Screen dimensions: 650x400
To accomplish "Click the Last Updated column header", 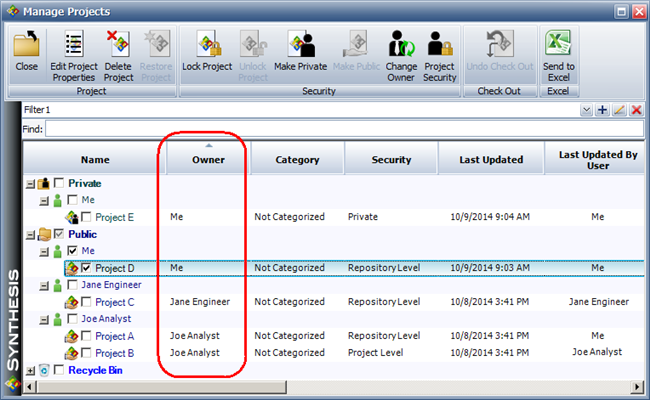I will [x=491, y=160].
